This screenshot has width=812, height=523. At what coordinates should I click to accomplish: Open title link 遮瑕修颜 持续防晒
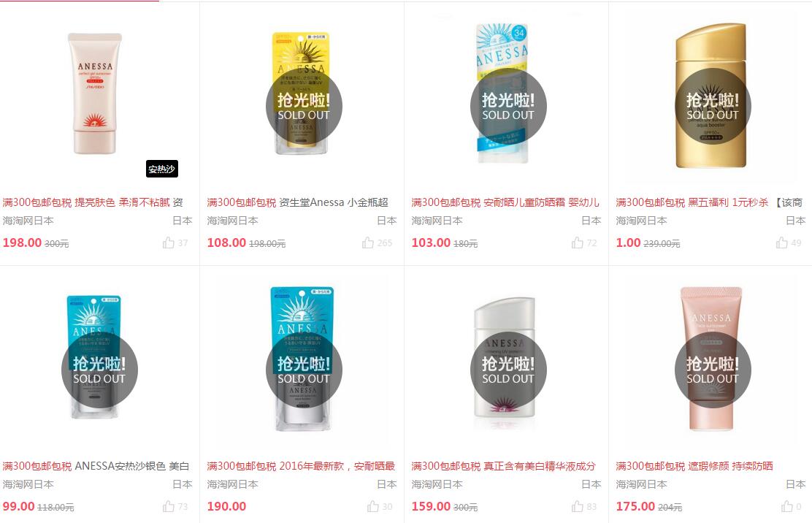pos(730,466)
